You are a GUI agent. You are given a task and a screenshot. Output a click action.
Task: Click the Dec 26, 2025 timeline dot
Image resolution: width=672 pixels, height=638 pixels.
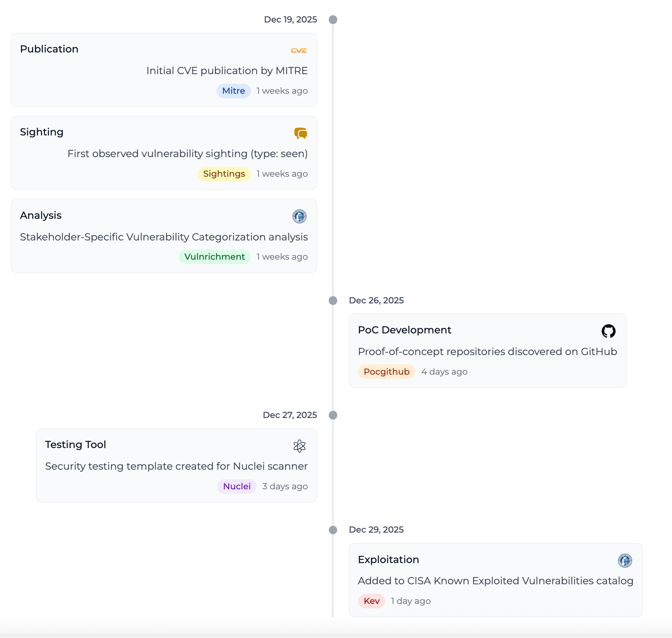click(333, 301)
